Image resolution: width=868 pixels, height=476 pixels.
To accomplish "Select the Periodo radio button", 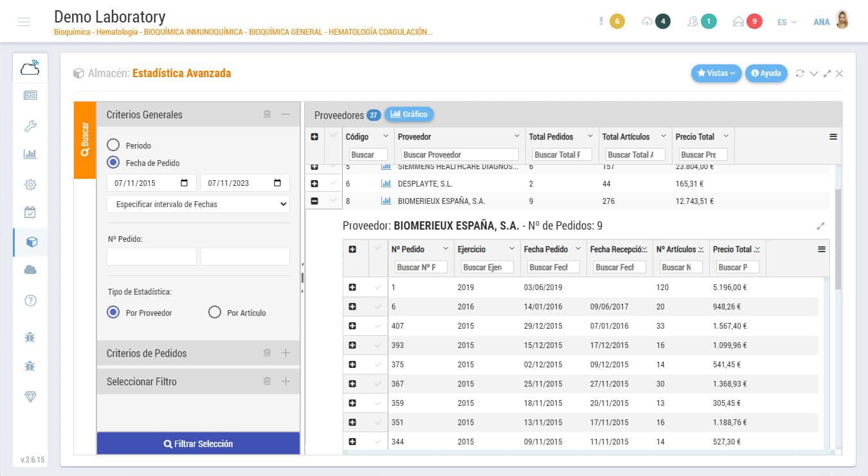I will pos(113,145).
